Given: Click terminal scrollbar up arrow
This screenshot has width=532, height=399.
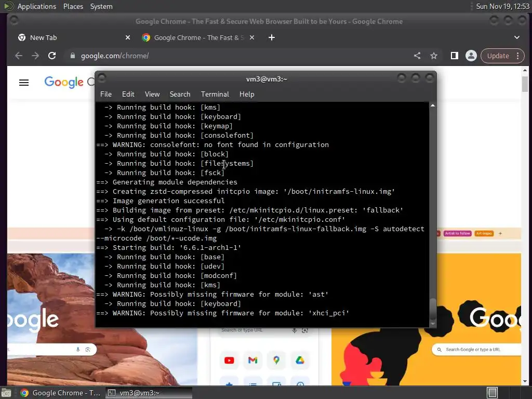Looking at the screenshot, I should 433,106.
